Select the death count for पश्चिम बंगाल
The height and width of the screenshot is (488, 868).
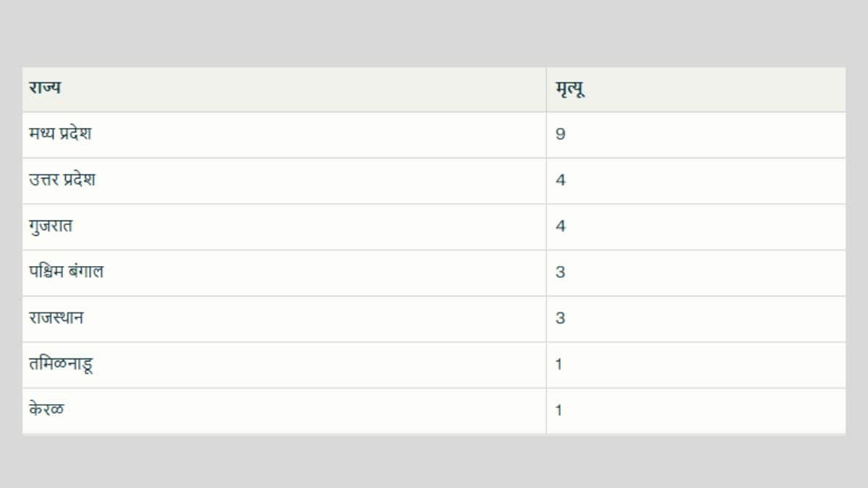pyautogui.click(x=561, y=273)
